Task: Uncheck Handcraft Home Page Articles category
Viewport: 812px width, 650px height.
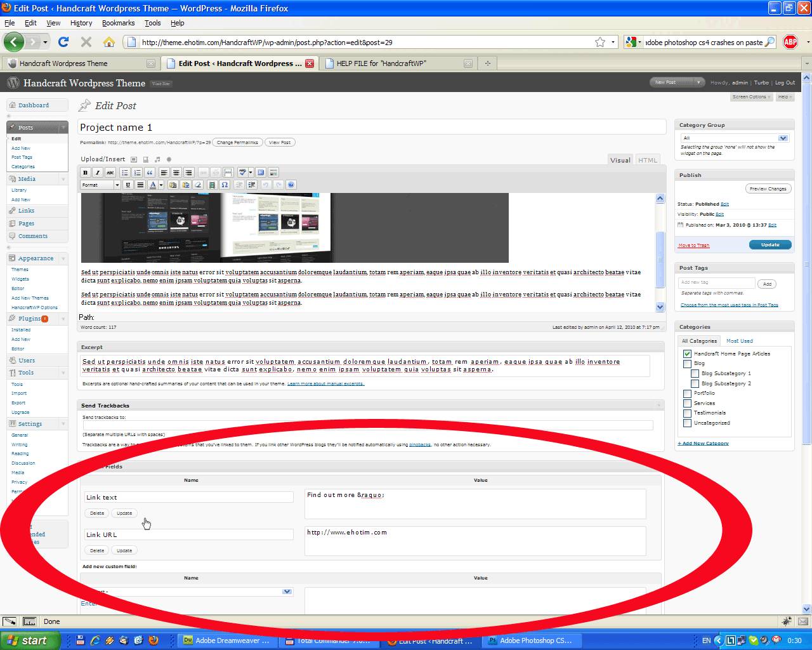Action: point(687,354)
